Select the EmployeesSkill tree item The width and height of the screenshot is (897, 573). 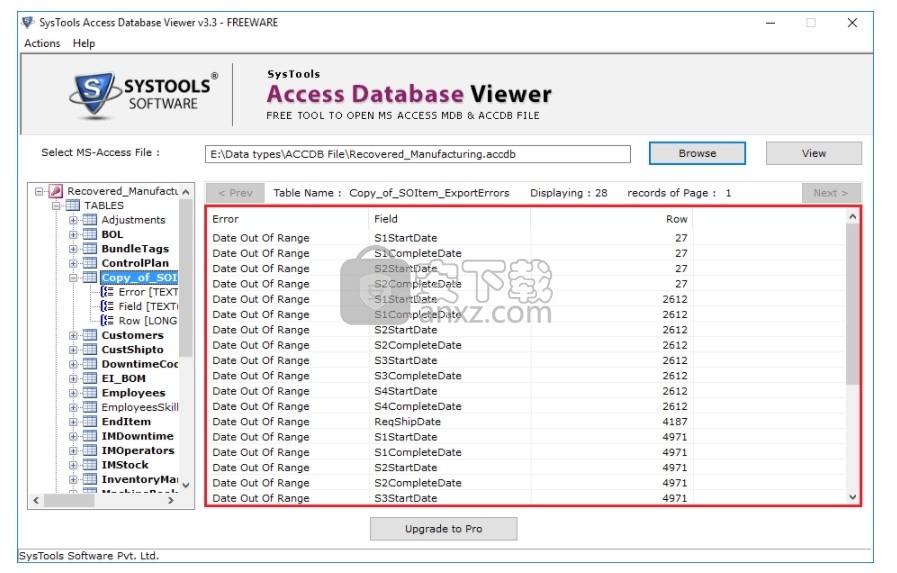point(140,407)
